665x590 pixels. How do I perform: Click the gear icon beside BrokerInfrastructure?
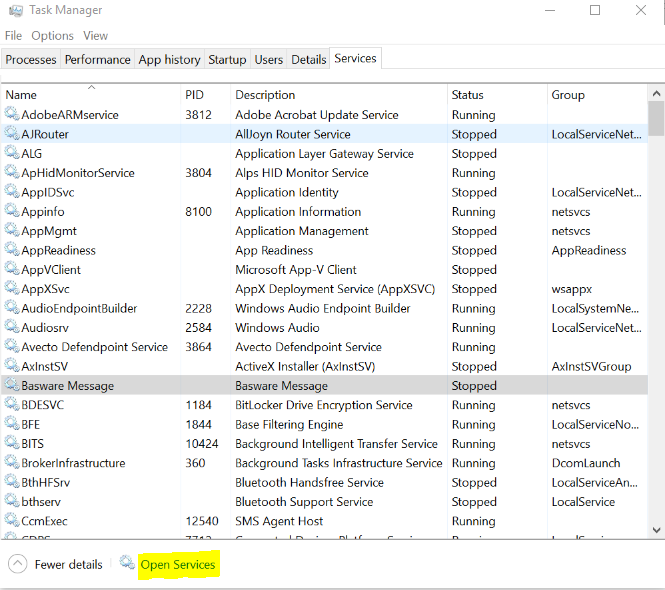(12, 462)
